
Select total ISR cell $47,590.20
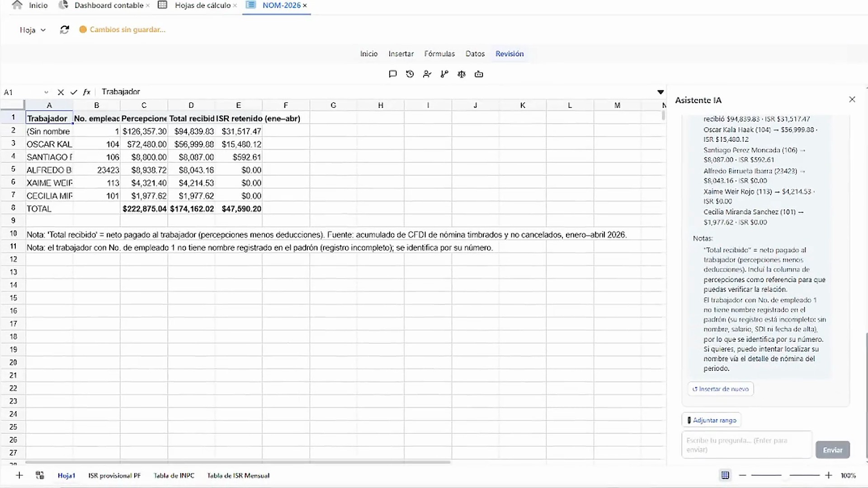(239, 209)
